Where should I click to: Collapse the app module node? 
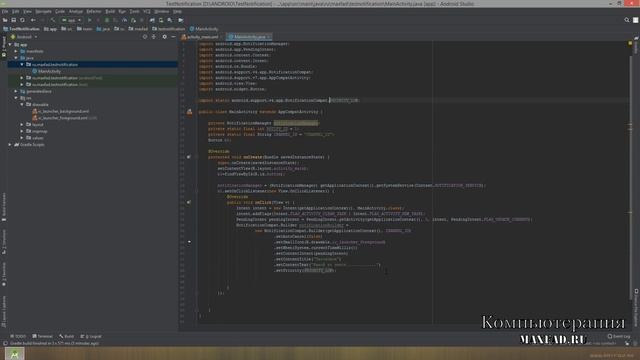pos(10,44)
